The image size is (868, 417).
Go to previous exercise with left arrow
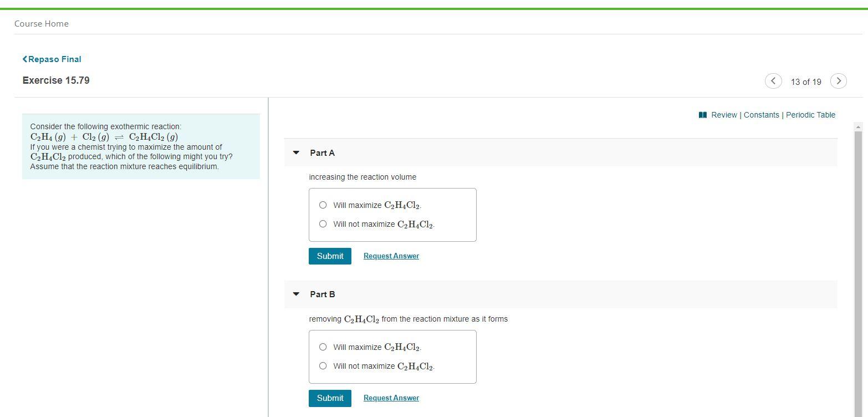(x=773, y=80)
